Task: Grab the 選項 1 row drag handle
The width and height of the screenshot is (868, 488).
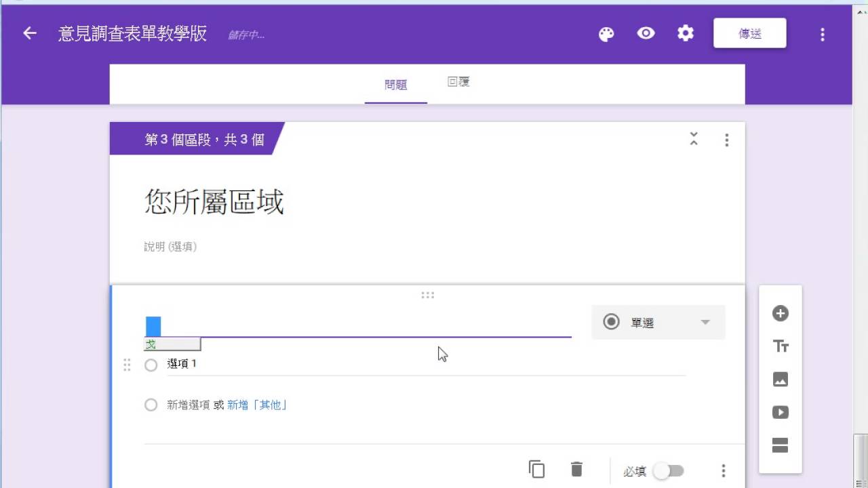Action: click(x=127, y=365)
